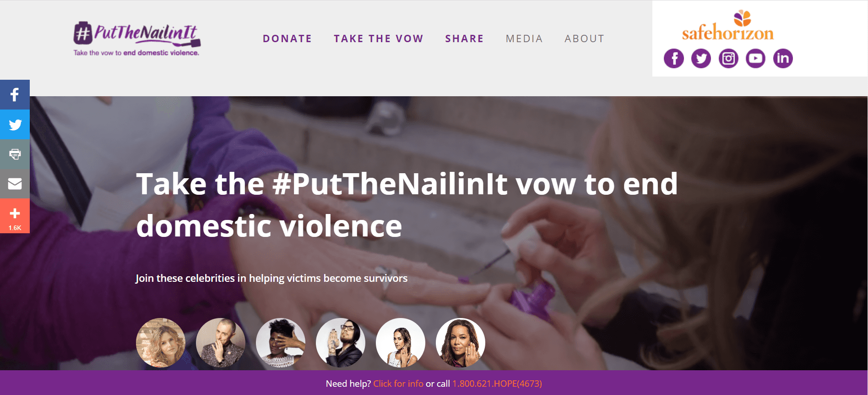
Task: Share via the Twitter sidebar icon
Action: [15, 124]
